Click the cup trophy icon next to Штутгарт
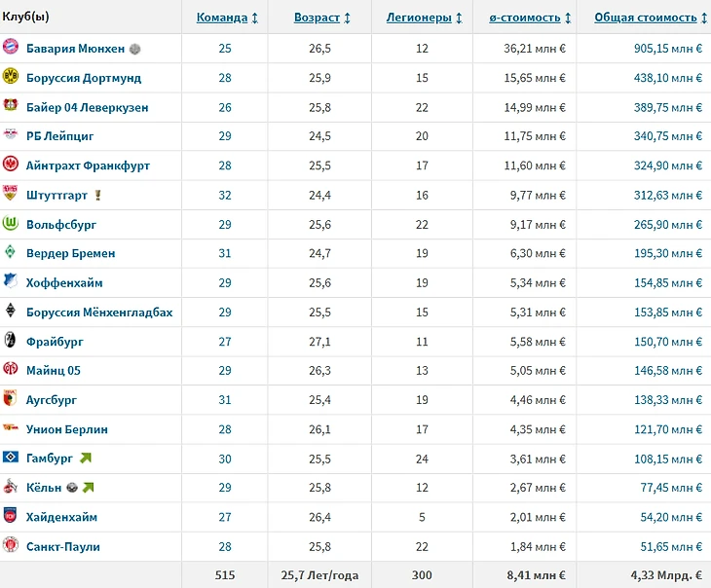Image resolution: width=711 pixels, height=588 pixels. tap(97, 195)
